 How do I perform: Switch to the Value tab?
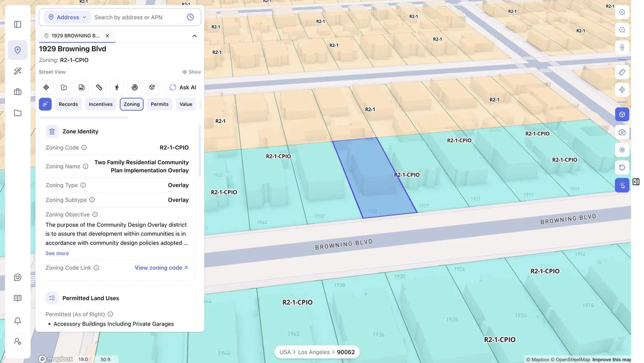[186, 104]
